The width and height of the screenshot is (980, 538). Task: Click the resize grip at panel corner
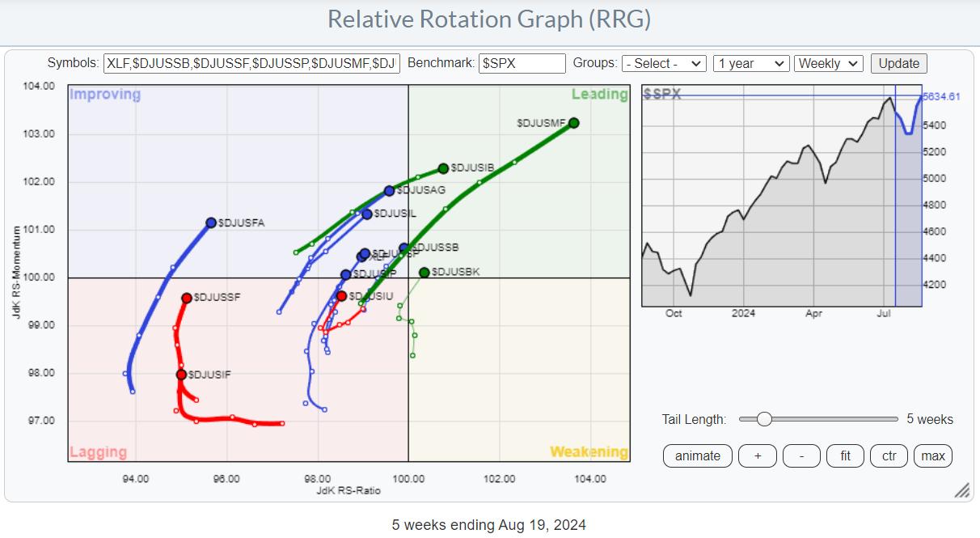[961, 491]
